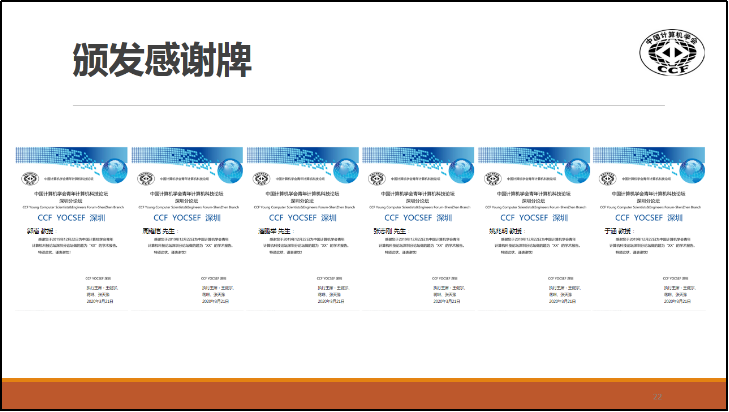Click the slide page number 22
Viewport: 729px width, 412px height.
click(657, 397)
